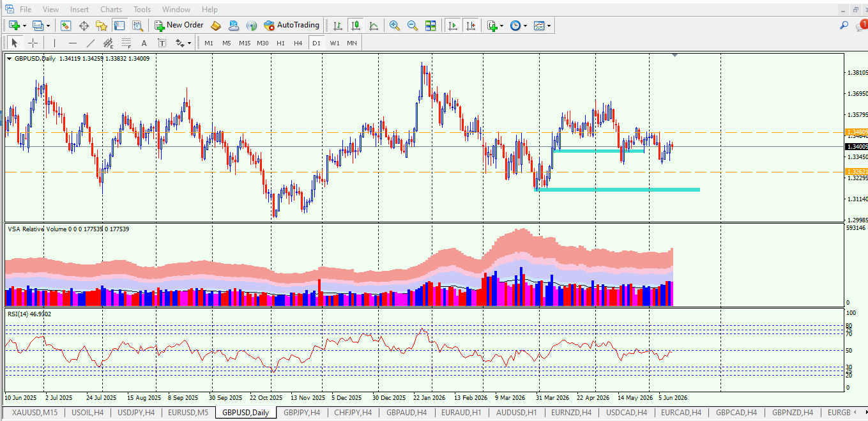Screen dimensions: 868x421
Task: Select the Equidistant Channel tool
Action: pyautogui.click(x=109, y=43)
